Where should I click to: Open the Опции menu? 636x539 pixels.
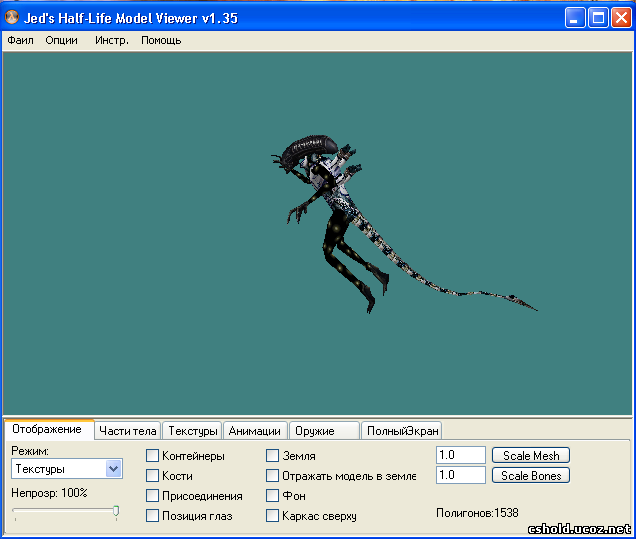point(61,40)
